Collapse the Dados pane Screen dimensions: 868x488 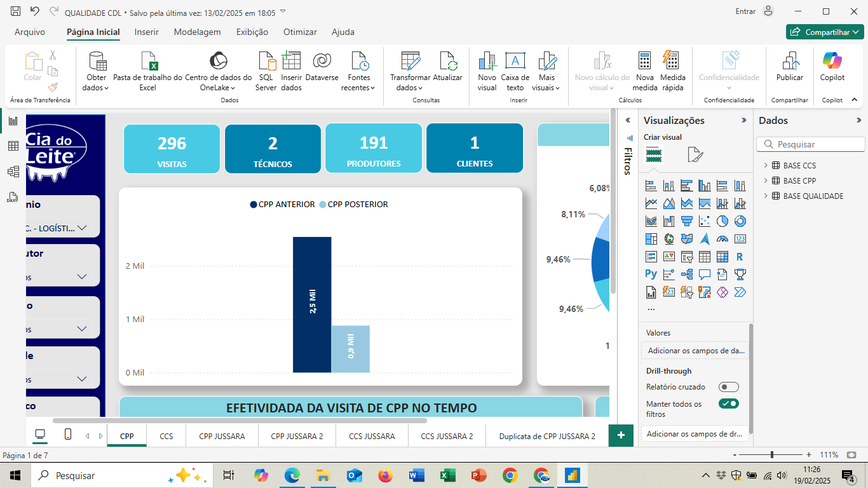pos(859,120)
